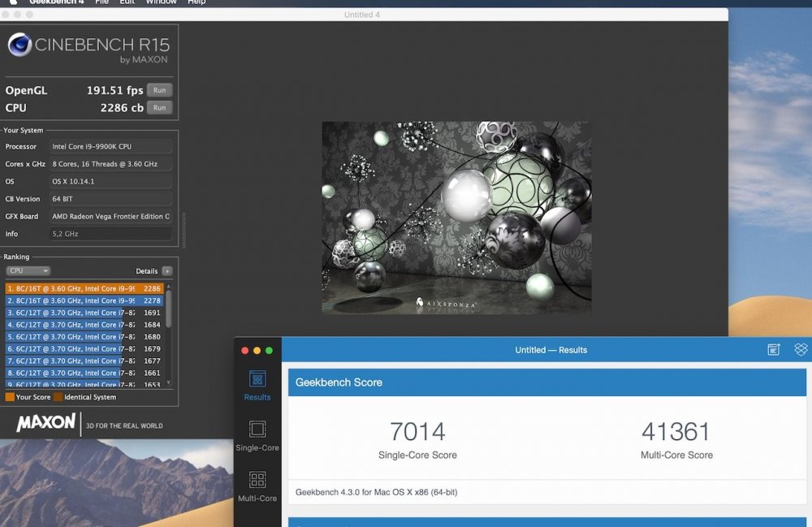The height and width of the screenshot is (527, 812).
Task: Click the ranking list scroll up arrow
Action: coord(168,287)
